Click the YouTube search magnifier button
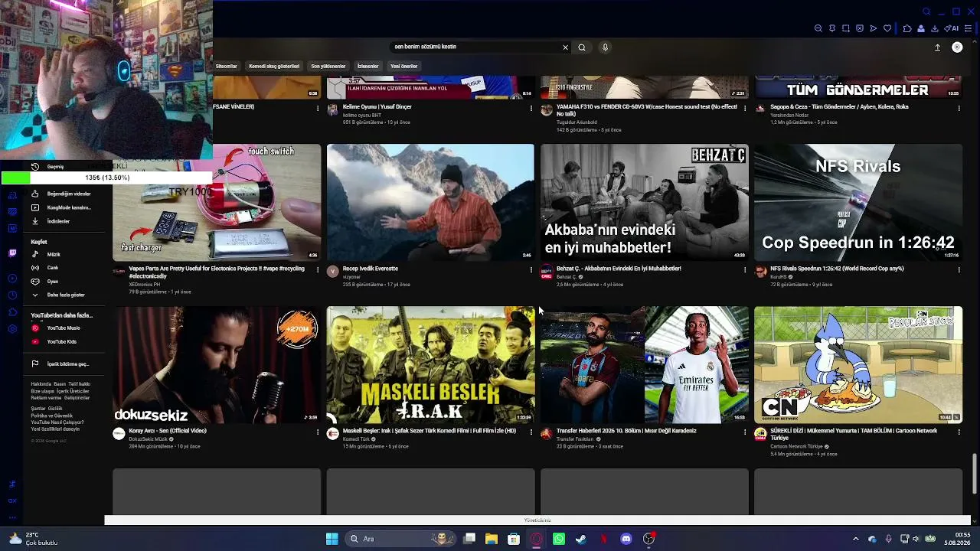 [582, 47]
